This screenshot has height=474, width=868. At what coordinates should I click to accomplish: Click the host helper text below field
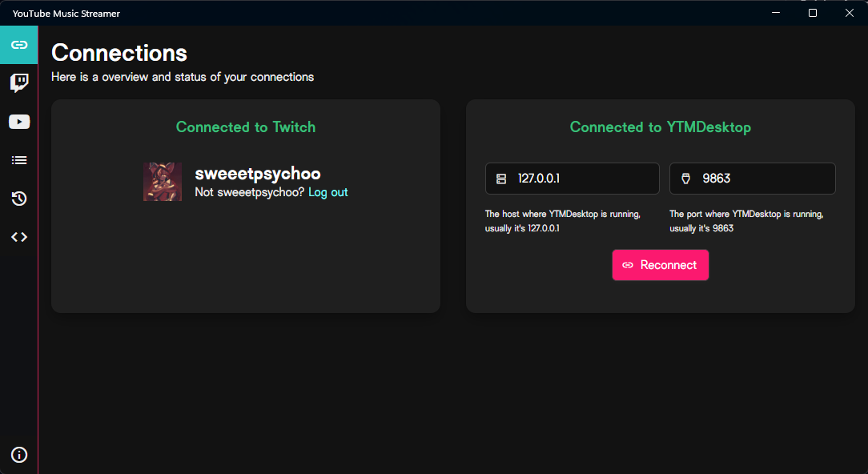[562, 221]
